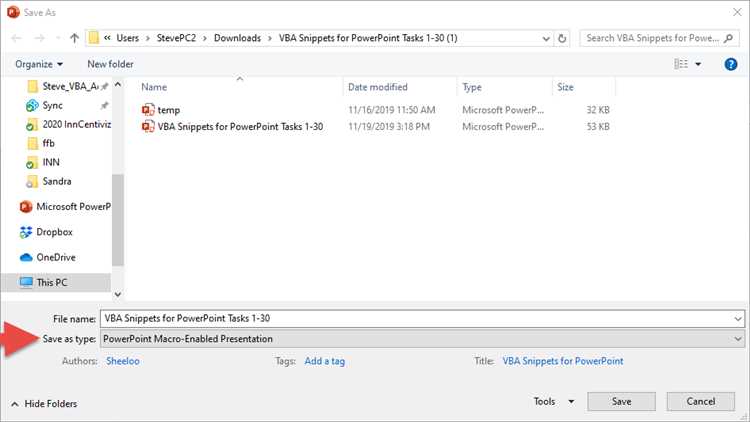Image resolution: width=750 pixels, height=422 pixels.
Task: Click the Forward navigation arrow
Action: [x=39, y=38]
